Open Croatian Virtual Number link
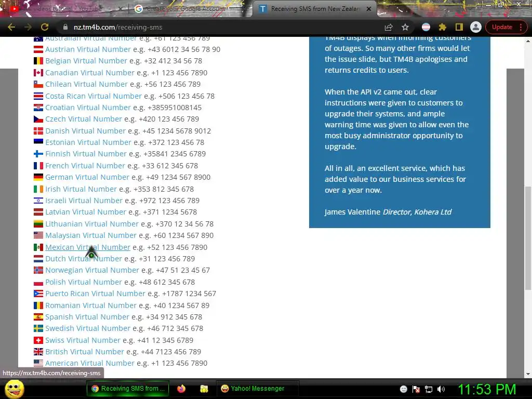This screenshot has width=532, height=399. click(x=88, y=108)
